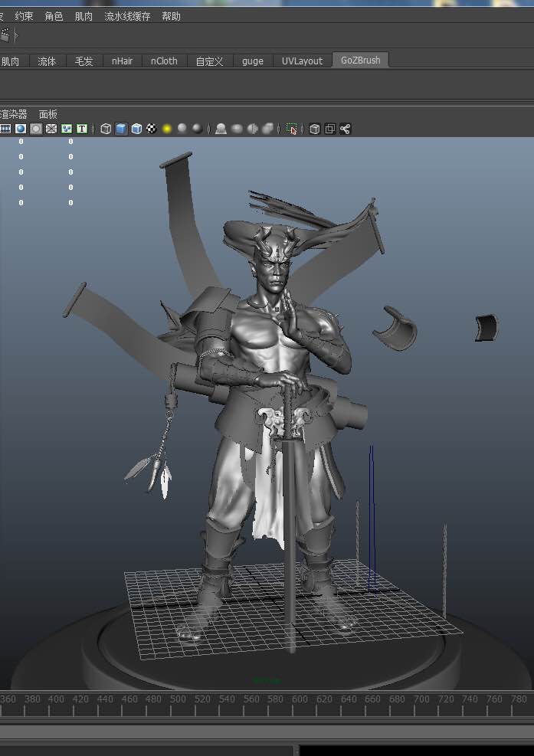Image resolution: width=534 pixels, height=756 pixels.
Task: Toggle X-ray display cube icon
Action: point(315,129)
